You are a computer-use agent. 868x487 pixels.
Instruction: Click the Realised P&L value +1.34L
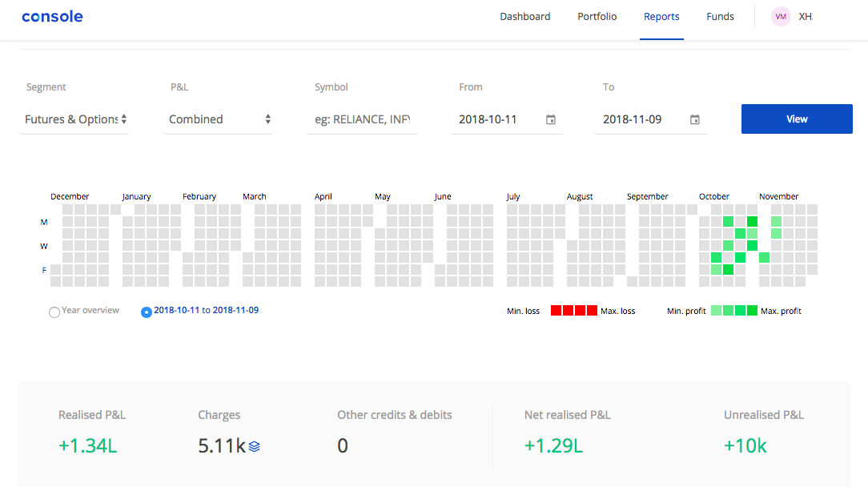point(88,446)
